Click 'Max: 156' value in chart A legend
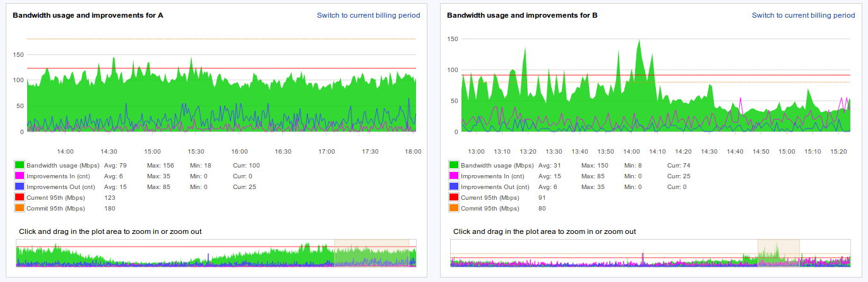868x282 pixels. coord(161,166)
